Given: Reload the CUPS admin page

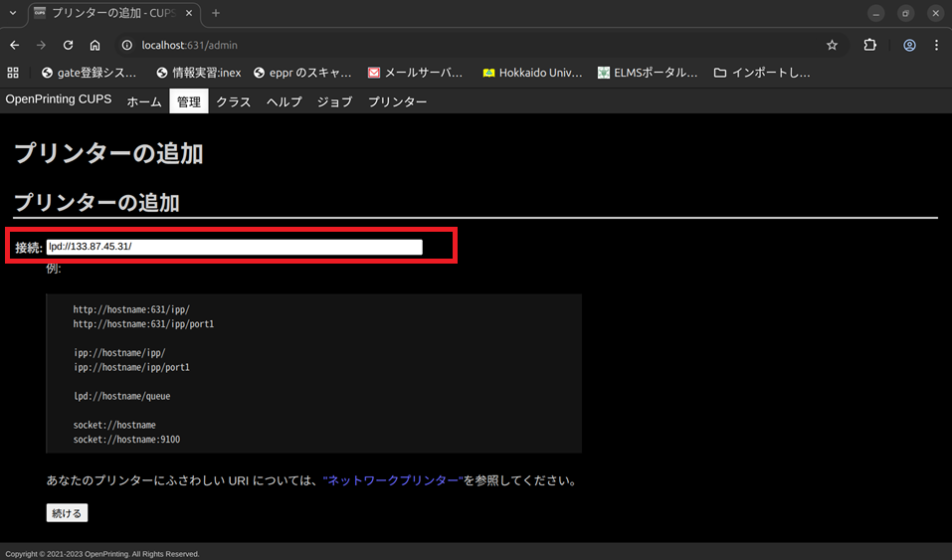Looking at the screenshot, I should [x=68, y=45].
